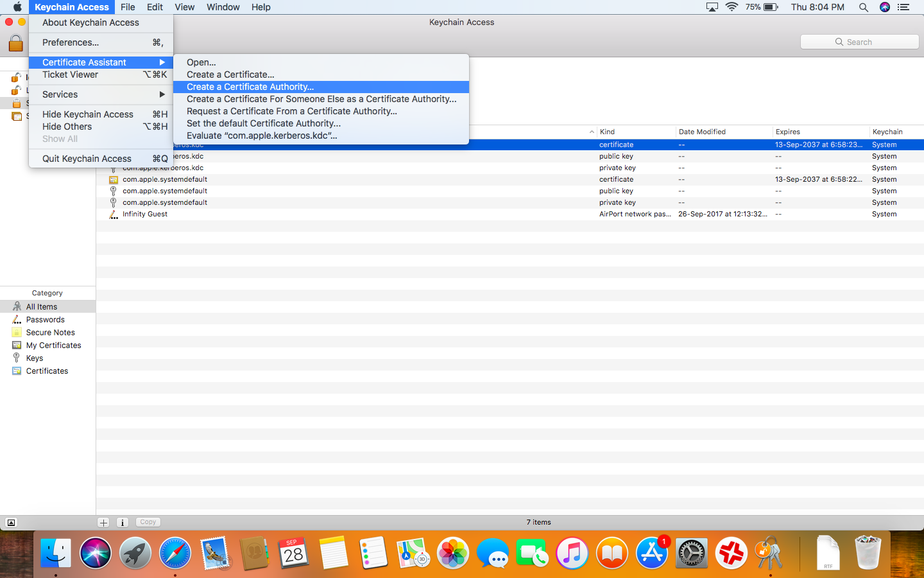Choose Create a Certificate For Someone Else option
This screenshot has height=578, width=924.
coord(321,99)
